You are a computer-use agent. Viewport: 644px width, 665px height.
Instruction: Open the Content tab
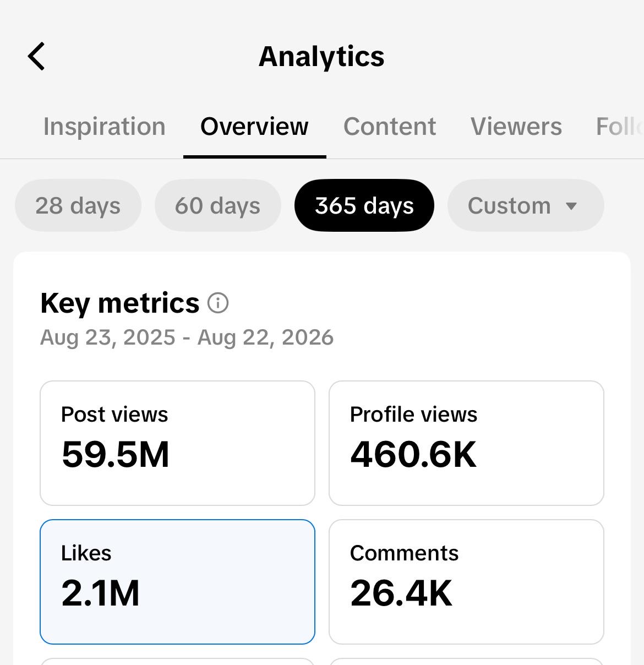click(x=390, y=127)
